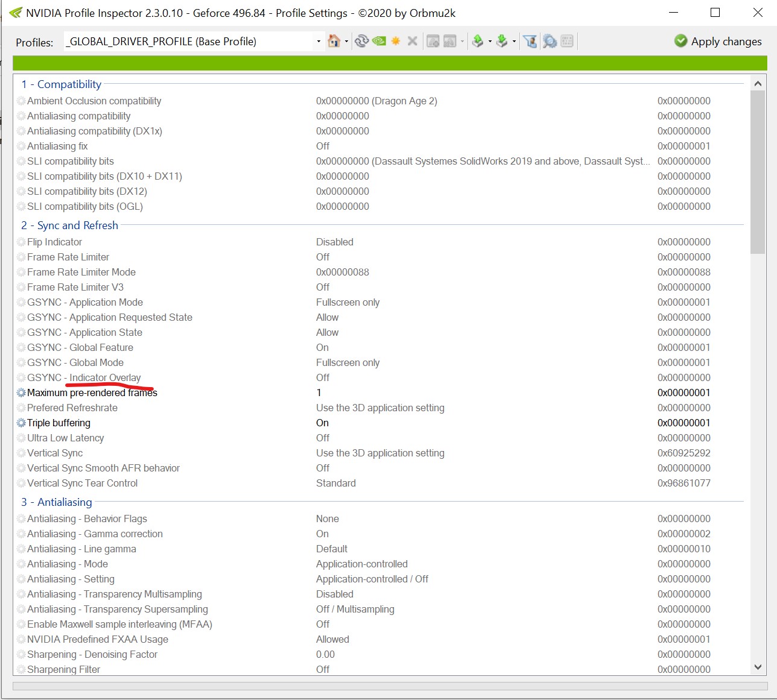777x700 pixels.
Task: Open the Profiles combo box dropdown
Action: pos(319,42)
